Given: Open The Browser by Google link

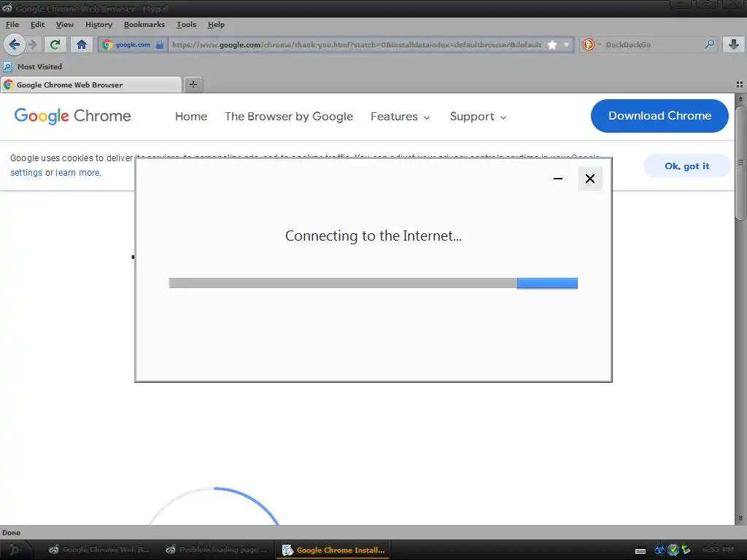Looking at the screenshot, I should point(289,116).
